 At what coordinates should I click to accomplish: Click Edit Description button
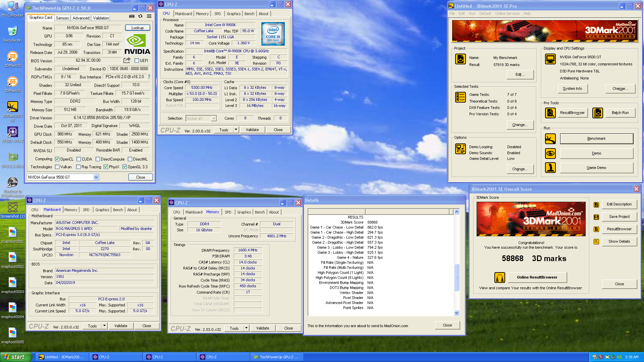pos(619,204)
